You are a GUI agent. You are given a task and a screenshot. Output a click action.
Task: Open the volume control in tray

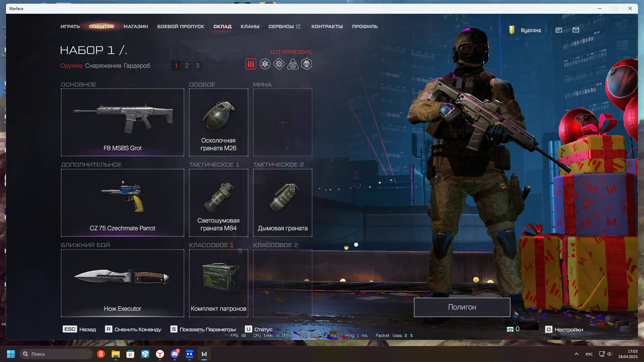(x=609, y=354)
